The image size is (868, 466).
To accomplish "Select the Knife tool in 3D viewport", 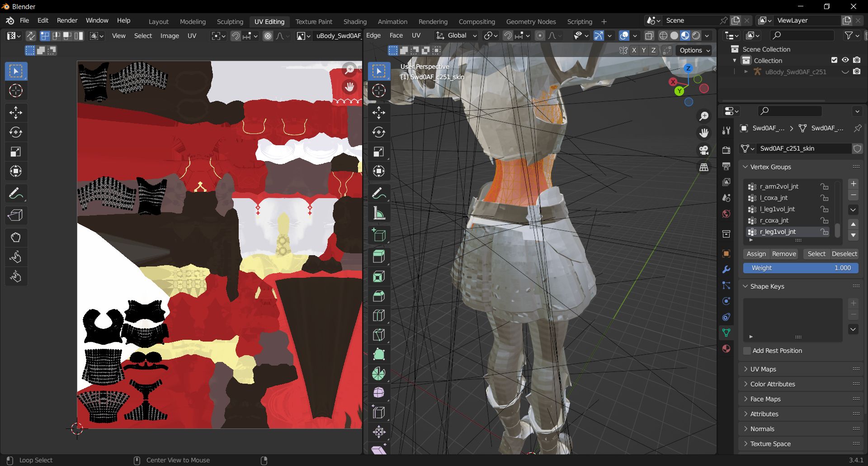I will pyautogui.click(x=379, y=335).
